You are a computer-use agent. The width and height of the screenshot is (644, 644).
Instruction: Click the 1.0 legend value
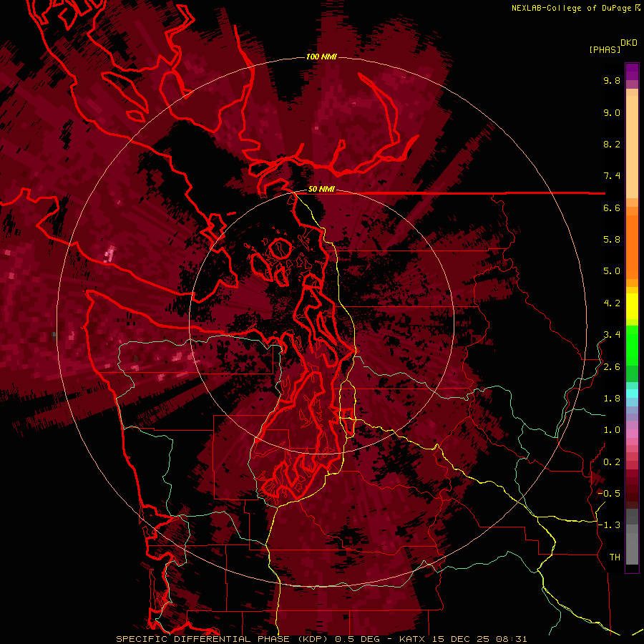[x=612, y=430]
